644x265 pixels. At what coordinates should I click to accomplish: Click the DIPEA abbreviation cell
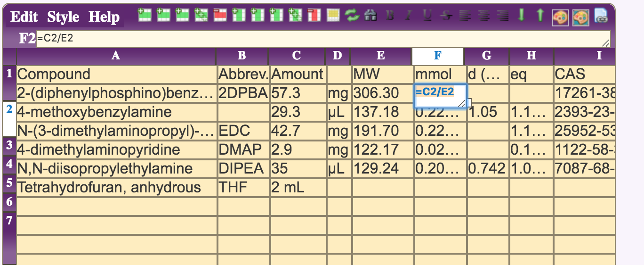point(243,169)
